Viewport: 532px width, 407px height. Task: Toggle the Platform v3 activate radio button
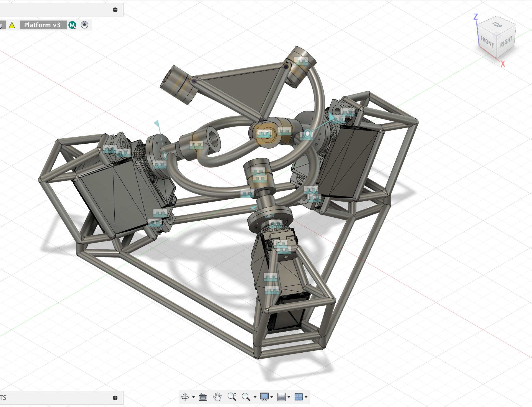[84, 25]
